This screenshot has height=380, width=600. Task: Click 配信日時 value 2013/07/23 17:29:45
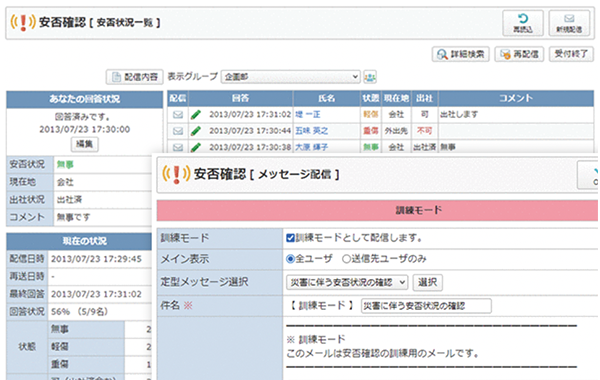(96, 259)
